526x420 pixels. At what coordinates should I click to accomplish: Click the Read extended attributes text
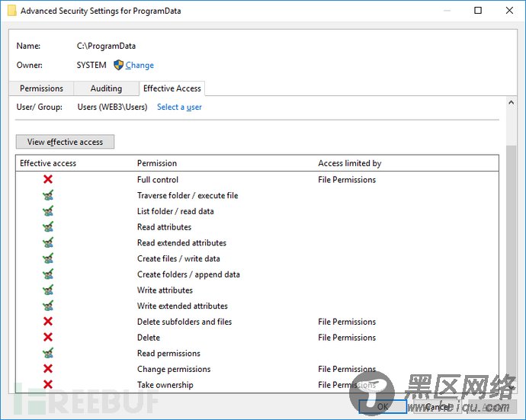click(x=181, y=242)
